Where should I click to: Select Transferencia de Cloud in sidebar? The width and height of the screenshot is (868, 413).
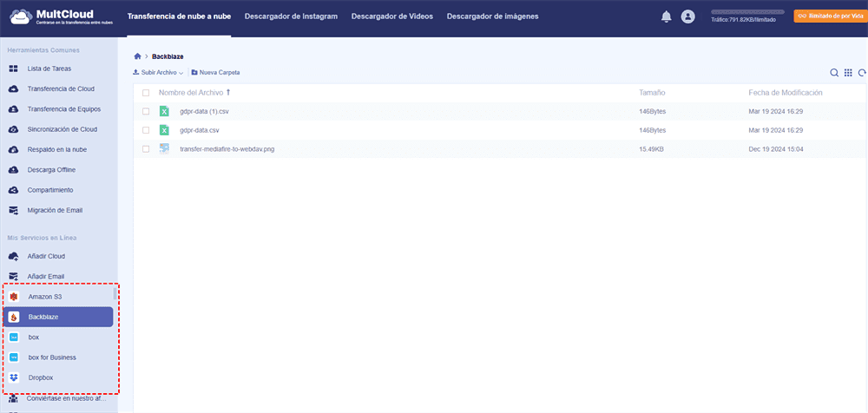59,89
